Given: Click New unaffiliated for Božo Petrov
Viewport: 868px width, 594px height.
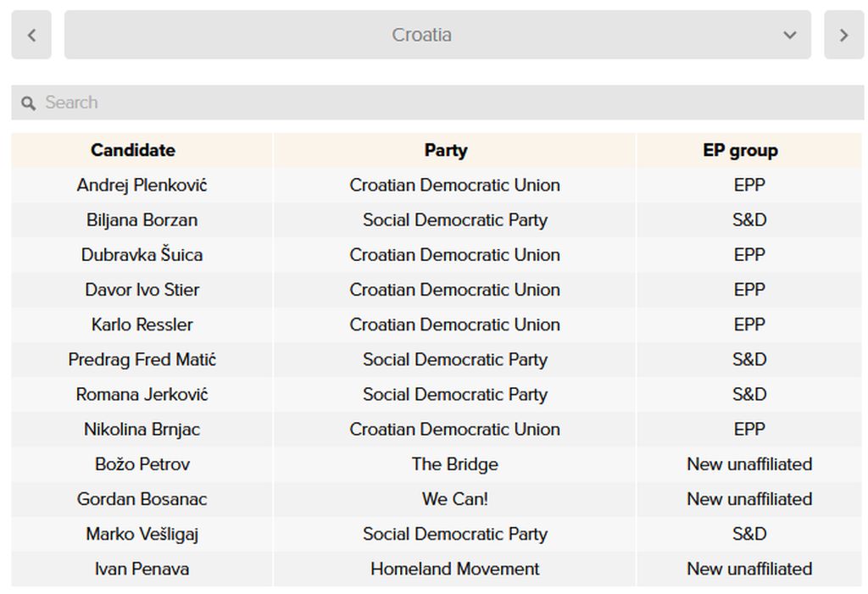Looking at the screenshot, I should (749, 464).
